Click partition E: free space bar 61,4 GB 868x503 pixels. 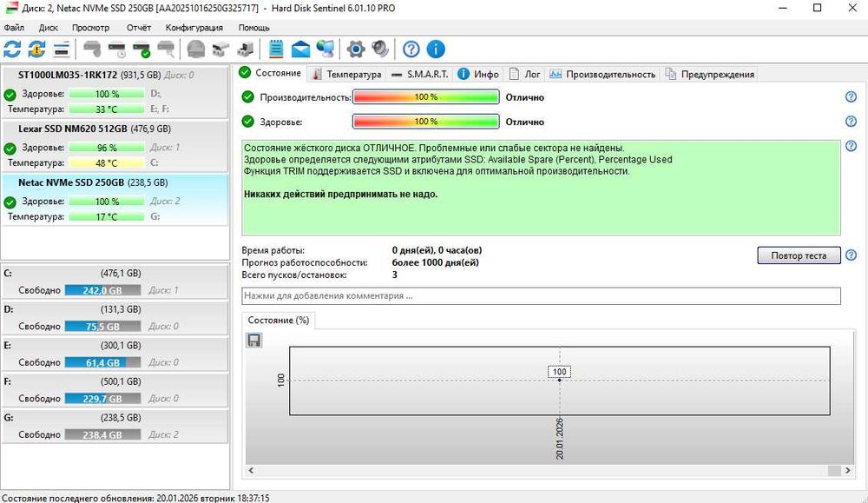[x=102, y=362]
